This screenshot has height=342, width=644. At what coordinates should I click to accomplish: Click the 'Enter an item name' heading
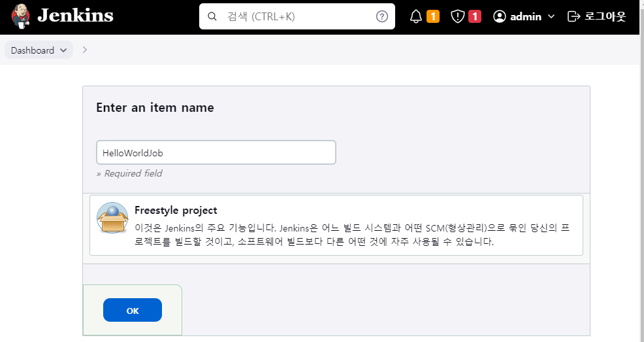click(155, 108)
